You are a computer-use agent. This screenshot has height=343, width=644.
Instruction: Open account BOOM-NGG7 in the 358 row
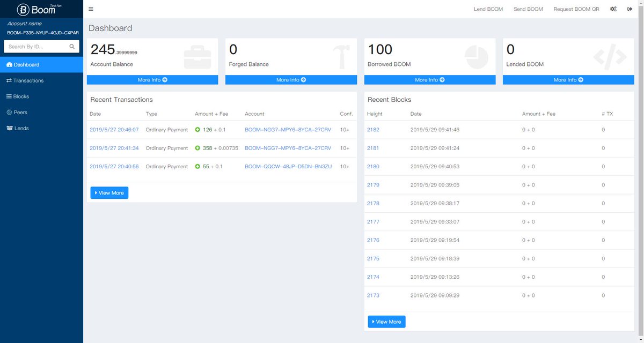pos(288,148)
